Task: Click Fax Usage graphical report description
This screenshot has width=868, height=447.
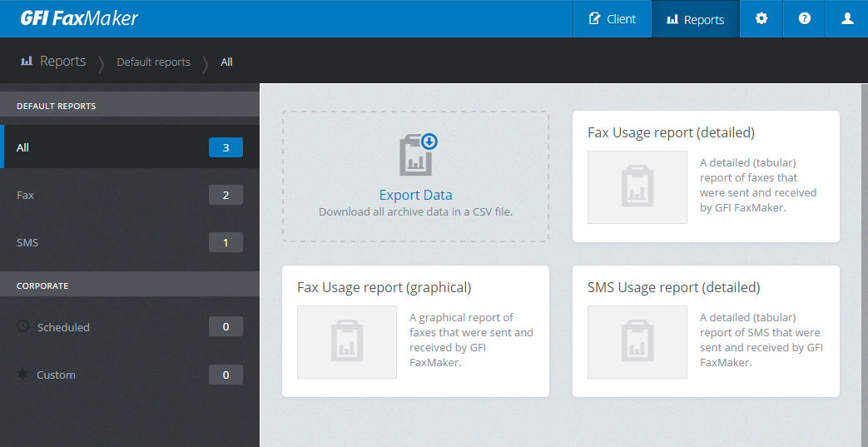Action: pos(471,340)
